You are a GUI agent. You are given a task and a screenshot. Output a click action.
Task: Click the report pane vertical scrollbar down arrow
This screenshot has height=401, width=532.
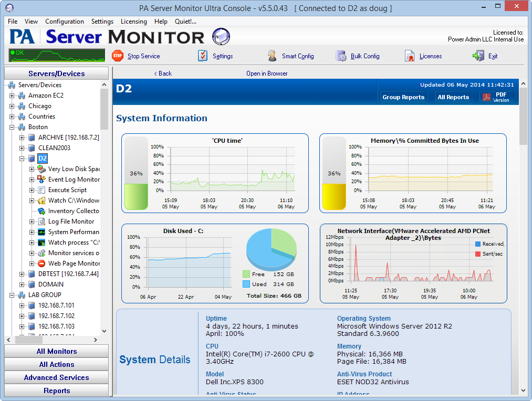tap(523, 391)
